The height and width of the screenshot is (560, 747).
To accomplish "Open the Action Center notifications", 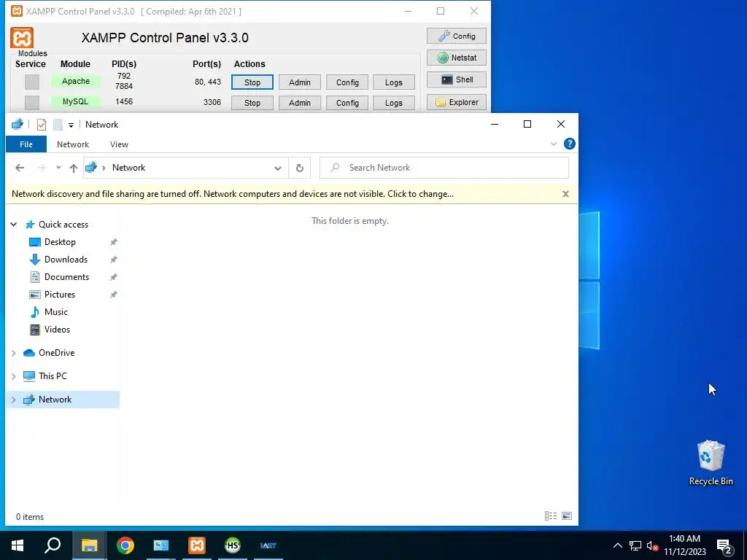I will point(724,547).
